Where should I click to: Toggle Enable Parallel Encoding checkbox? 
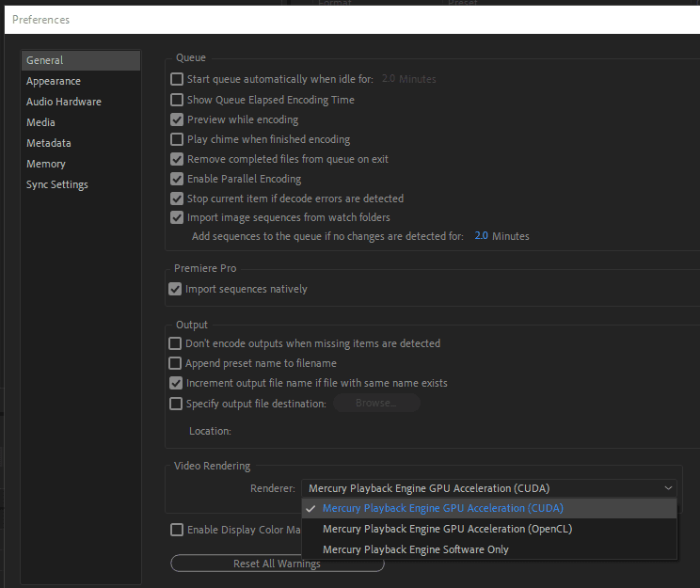(176, 179)
